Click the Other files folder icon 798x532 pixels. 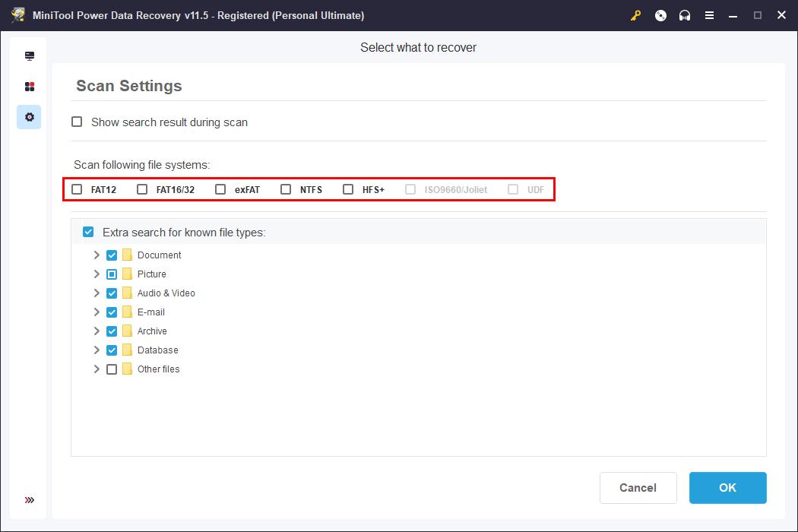click(127, 369)
